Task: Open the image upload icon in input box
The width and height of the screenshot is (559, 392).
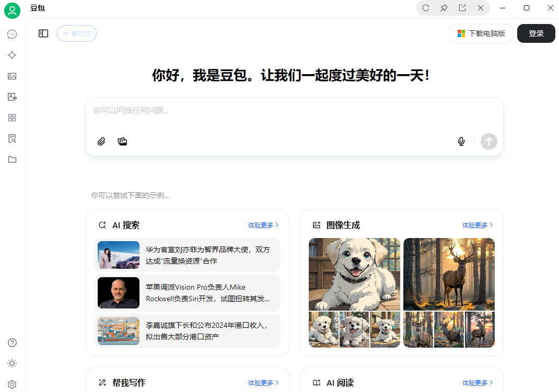Action: pyautogui.click(x=122, y=141)
